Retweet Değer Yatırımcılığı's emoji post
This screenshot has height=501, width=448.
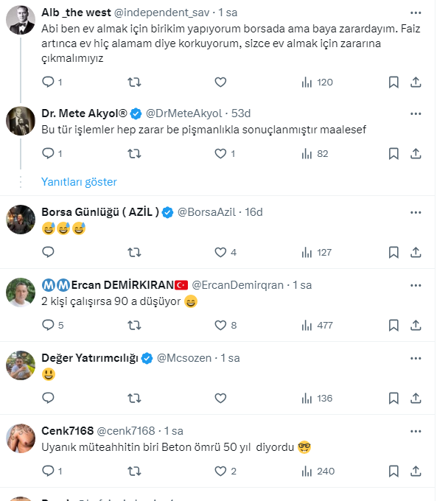click(x=135, y=398)
